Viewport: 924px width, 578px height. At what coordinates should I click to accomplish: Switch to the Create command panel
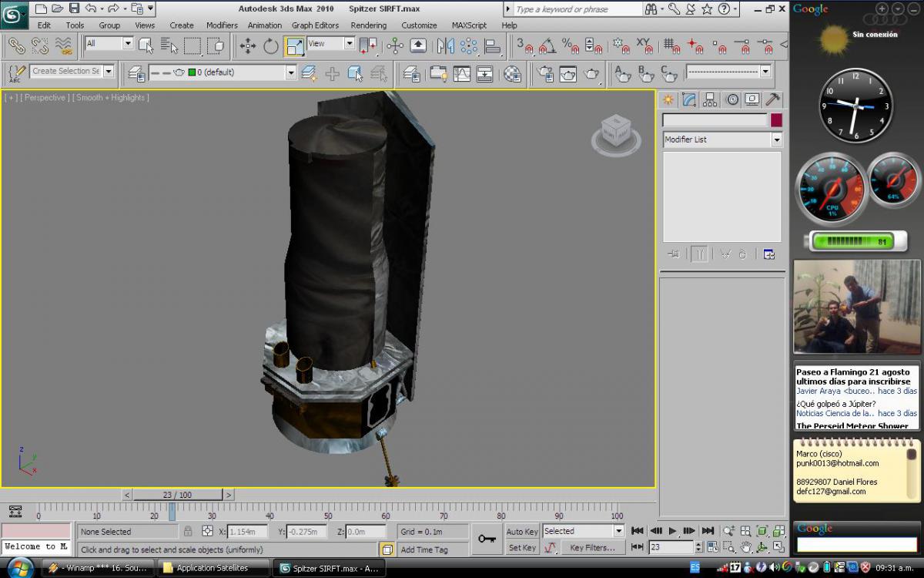pos(668,99)
